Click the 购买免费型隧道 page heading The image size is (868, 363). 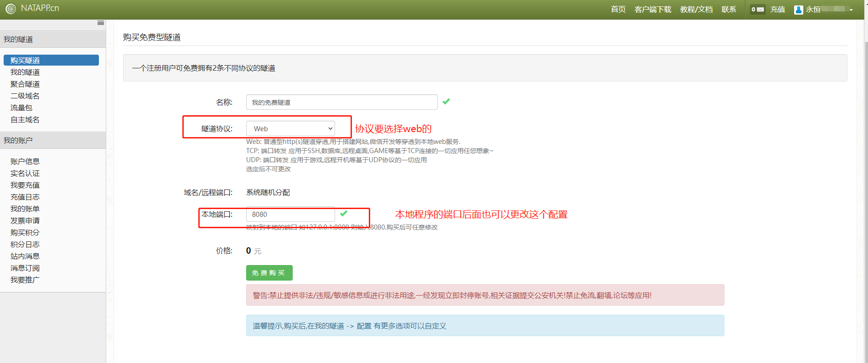[152, 37]
